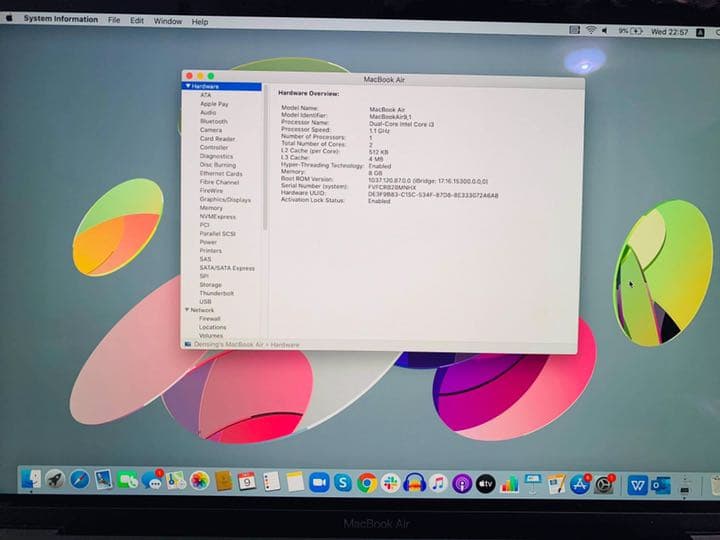This screenshot has height=540, width=720.
Task: Click the Serial Number value text
Action: tap(392, 187)
